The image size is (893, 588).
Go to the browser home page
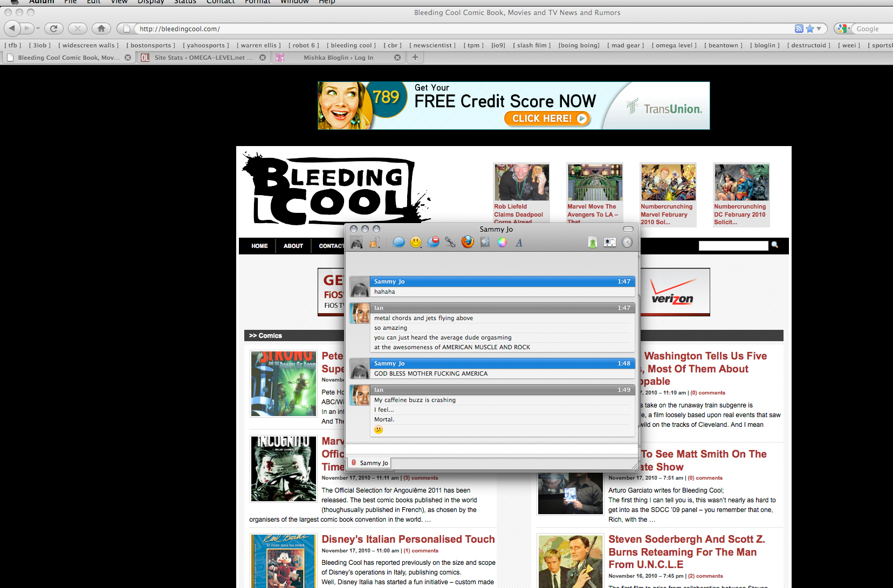point(101,29)
